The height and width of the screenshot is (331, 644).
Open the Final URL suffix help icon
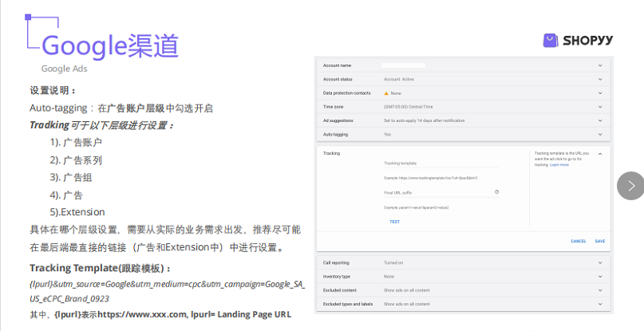coord(496,191)
